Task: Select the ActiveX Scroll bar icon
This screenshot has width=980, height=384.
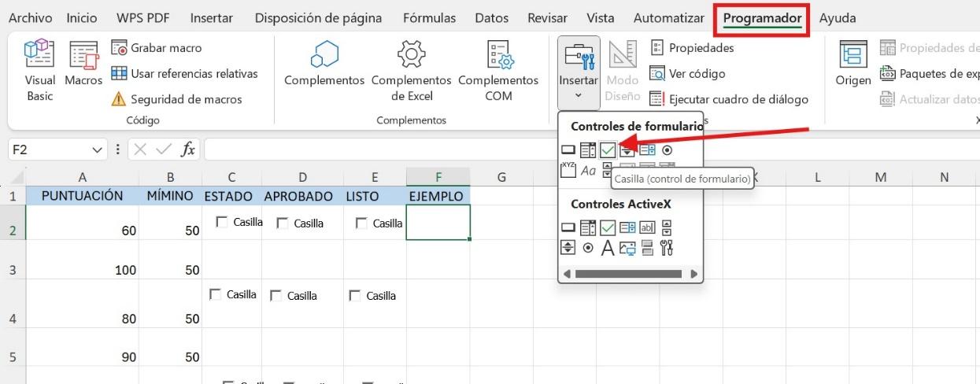Action: pos(668,228)
